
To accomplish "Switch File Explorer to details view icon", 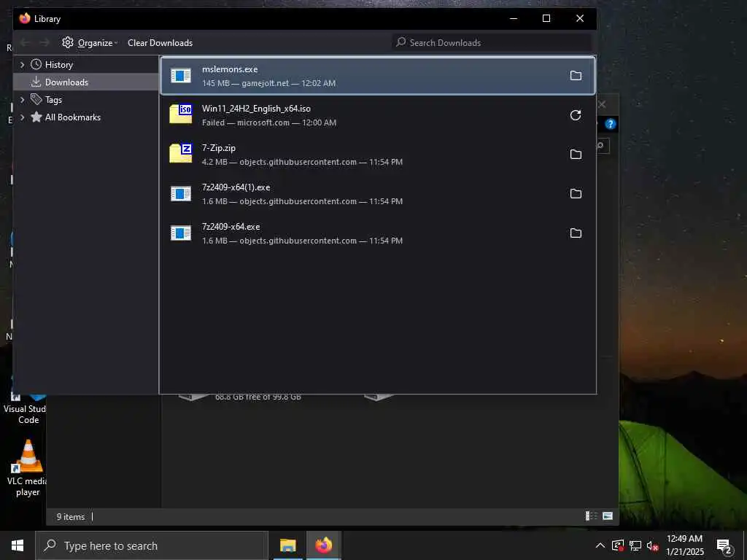I will click(591, 516).
